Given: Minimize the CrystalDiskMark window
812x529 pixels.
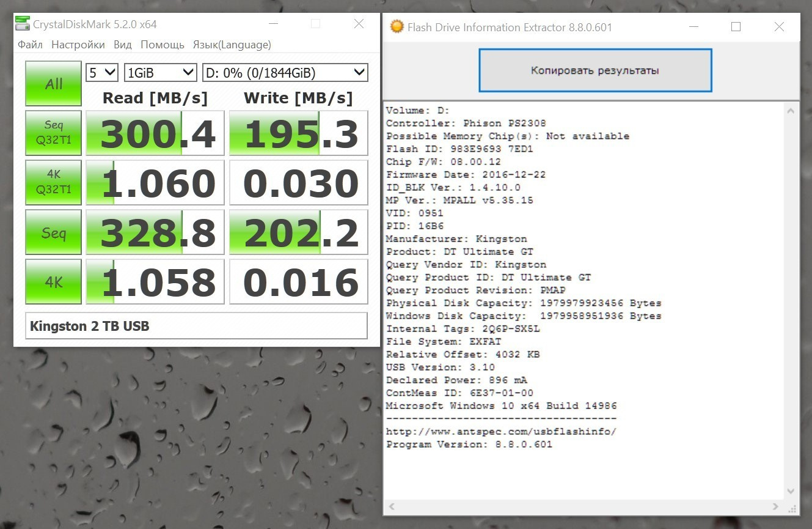Looking at the screenshot, I should click(x=272, y=24).
